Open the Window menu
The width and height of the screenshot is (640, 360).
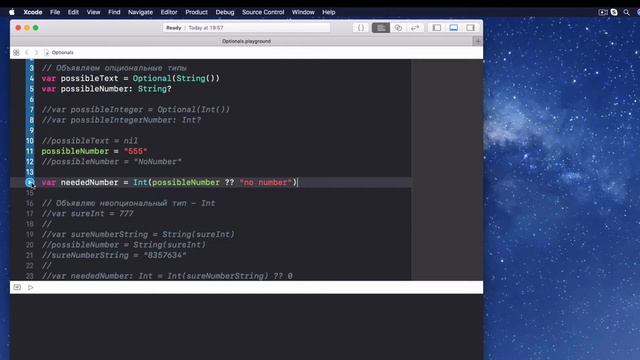click(303, 12)
